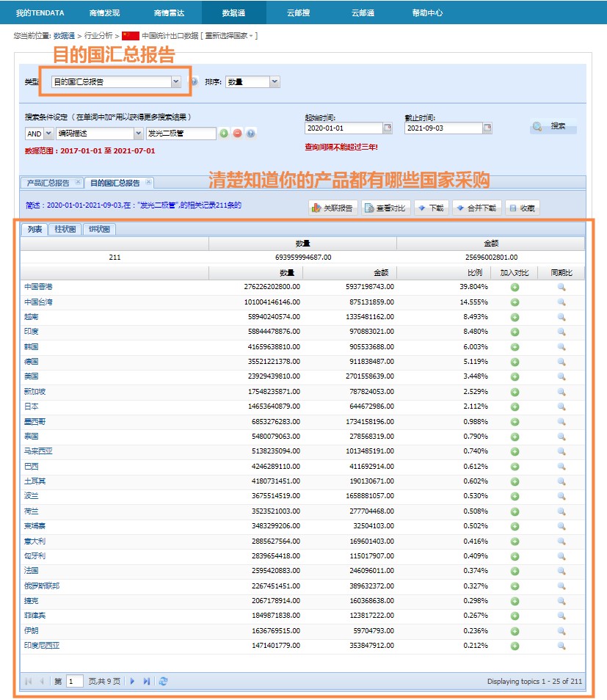Open the 俄罗斯联邦 country link
This screenshot has width=607, height=700.
(x=42, y=586)
